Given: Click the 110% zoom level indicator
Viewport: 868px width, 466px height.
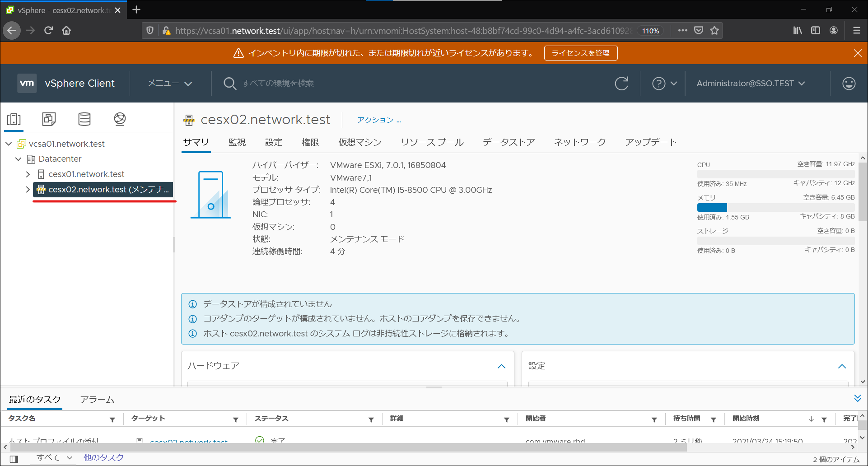Looking at the screenshot, I should click(x=650, y=31).
